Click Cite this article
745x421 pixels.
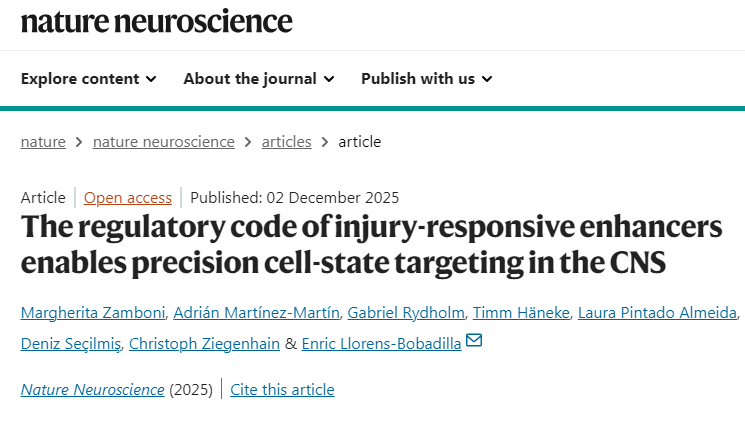[x=282, y=389]
